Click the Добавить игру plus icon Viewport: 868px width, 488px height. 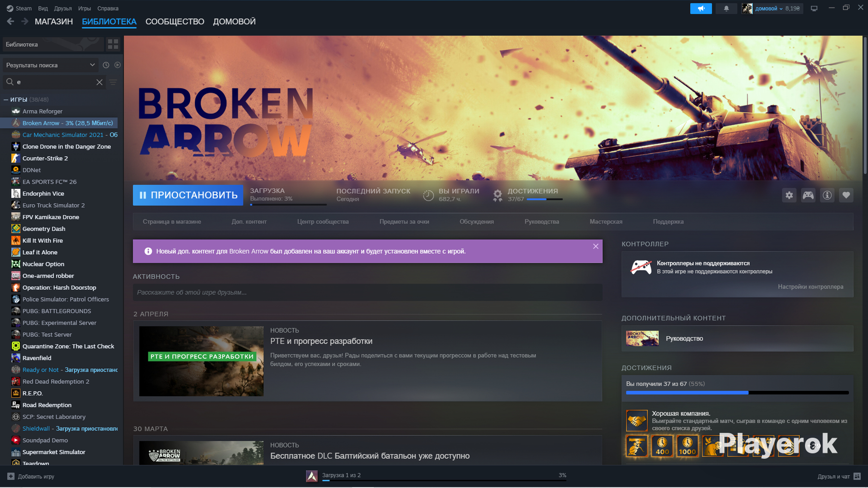[x=11, y=476]
